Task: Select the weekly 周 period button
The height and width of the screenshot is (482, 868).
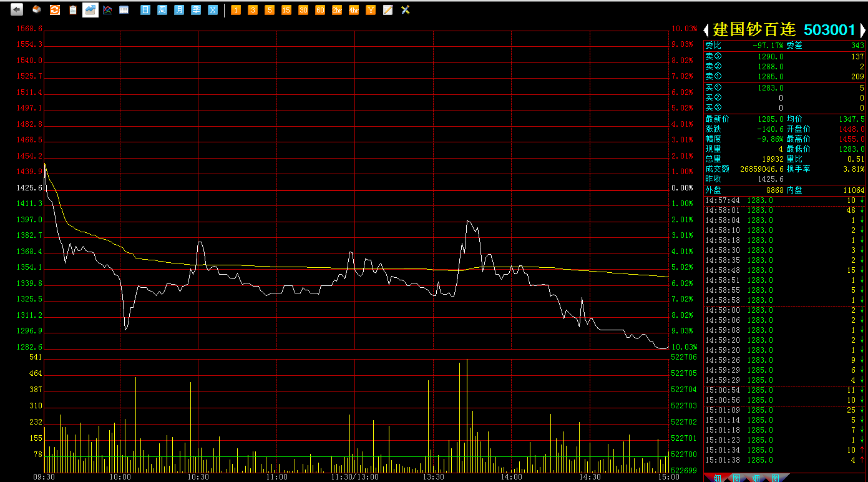Action: (x=162, y=10)
